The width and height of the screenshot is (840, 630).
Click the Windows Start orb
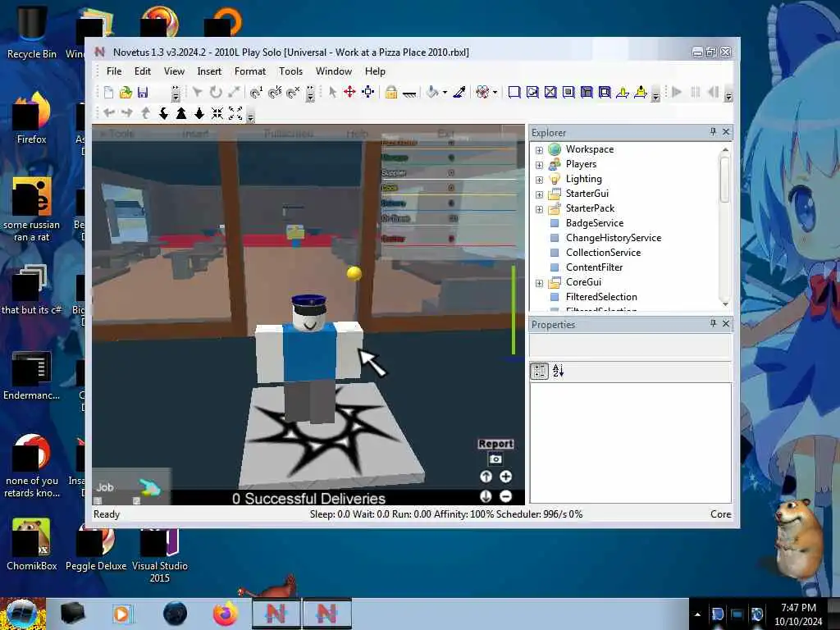(x=21, y=614)
